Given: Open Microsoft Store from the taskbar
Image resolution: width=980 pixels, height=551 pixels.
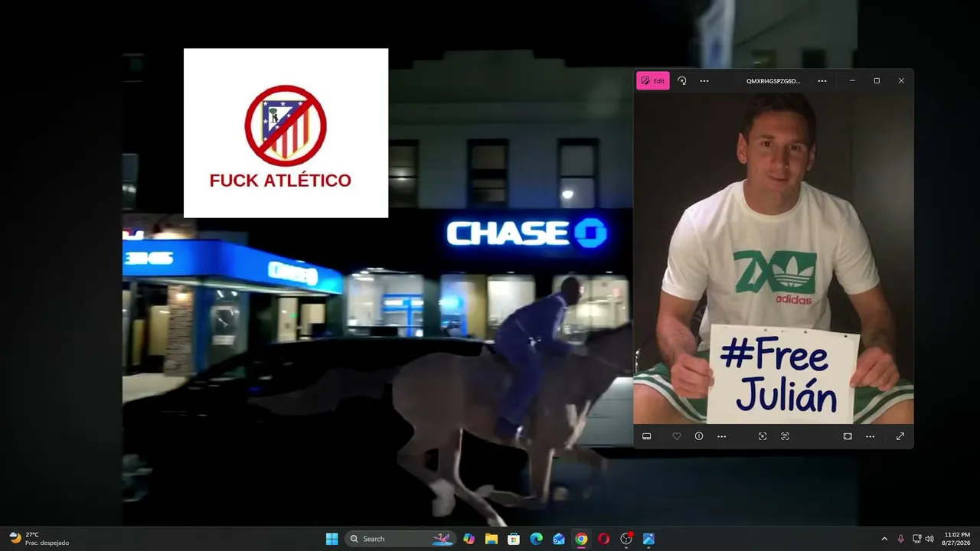Looking at the screenshot, I should click(x=514, y=539).
